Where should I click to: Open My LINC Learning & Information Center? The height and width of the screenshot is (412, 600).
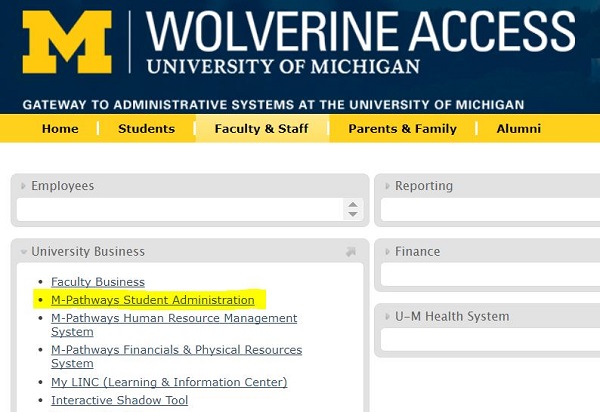click(169, 382)
